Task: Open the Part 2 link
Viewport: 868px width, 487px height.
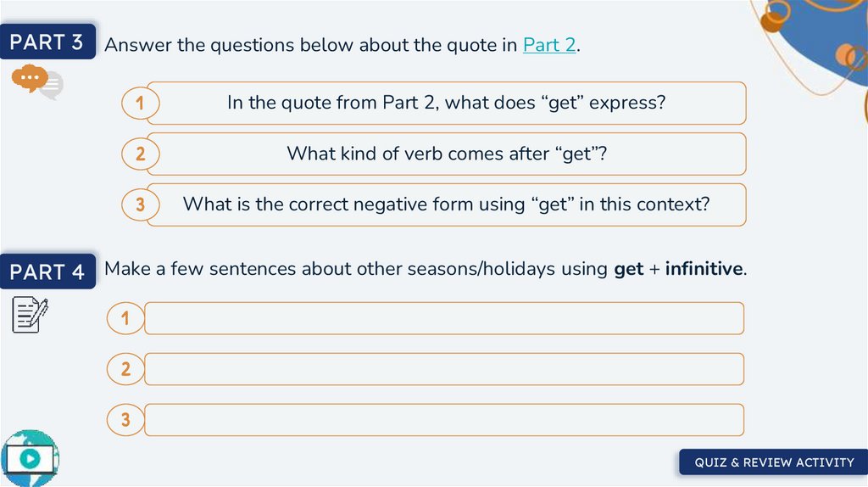Action: [x=550, y=45]
